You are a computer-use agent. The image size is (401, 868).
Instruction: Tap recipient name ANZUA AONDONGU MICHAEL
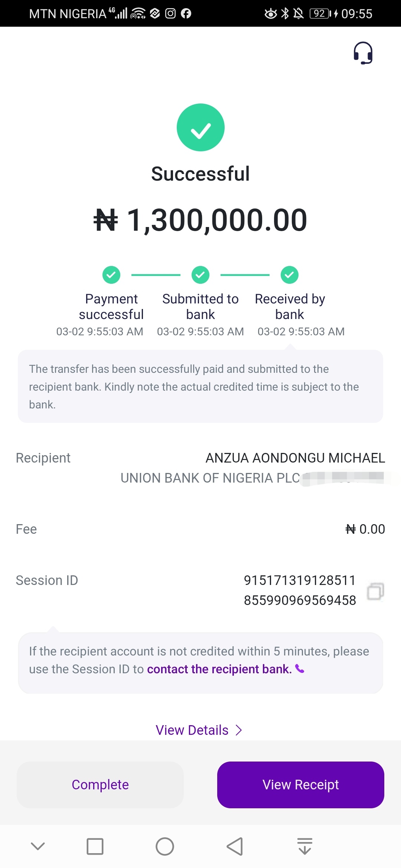point(295,458)
